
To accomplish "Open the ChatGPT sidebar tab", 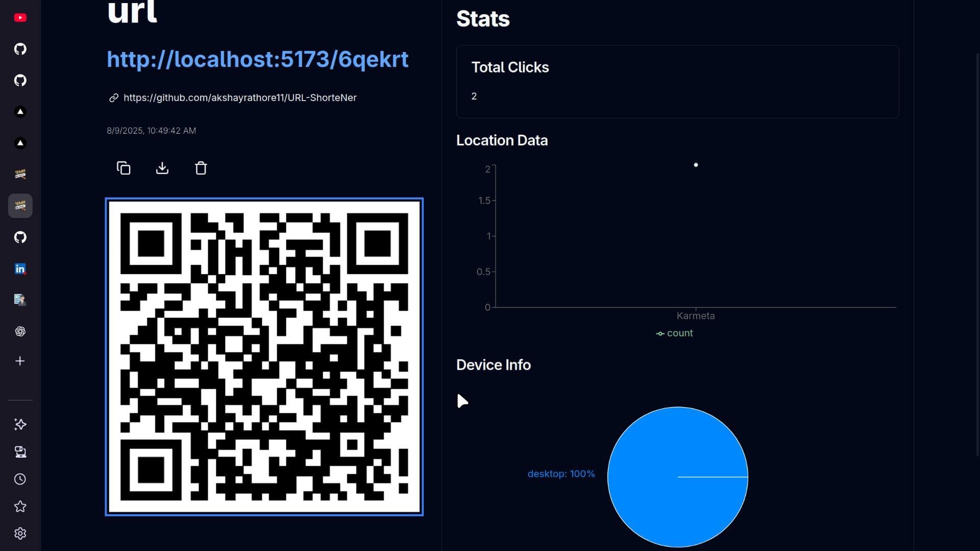I will pyautogui.click(x=20, y=332).
